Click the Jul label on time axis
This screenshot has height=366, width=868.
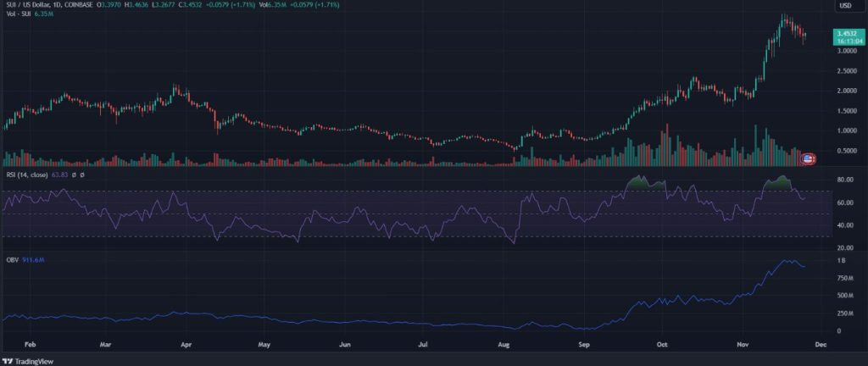click(423, 345)
